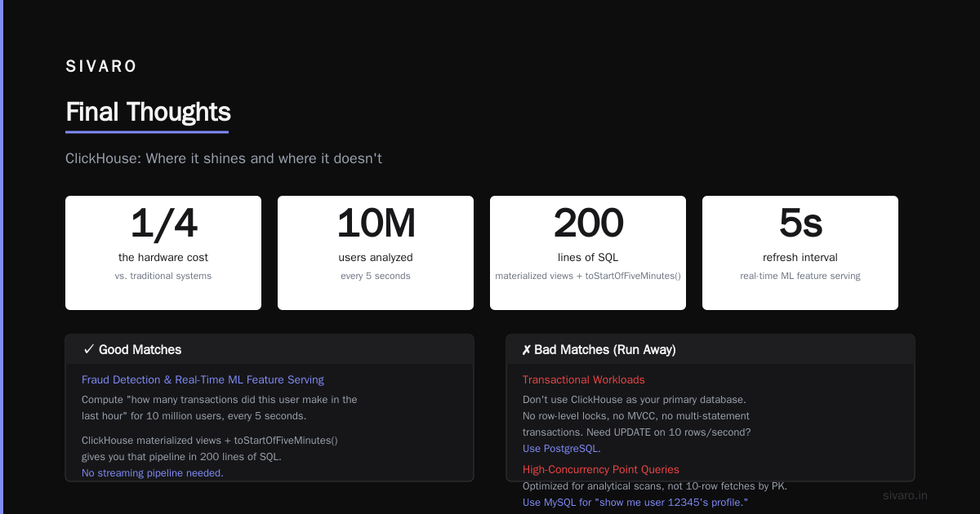The height and width of the screenshot is (514, 980).
Task: Click the 10M users analyzed card
Action: click(x=376, y=253)
